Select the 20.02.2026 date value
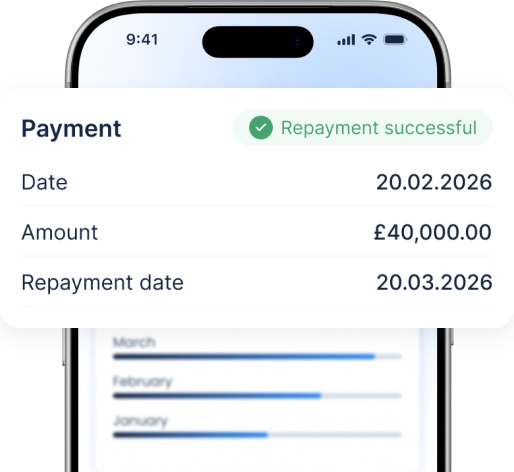 [434, 182]
